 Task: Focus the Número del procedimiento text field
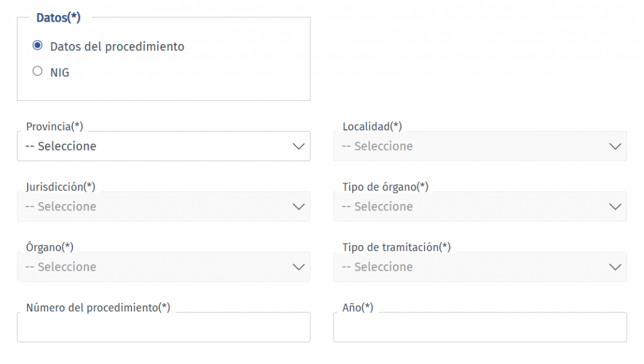click(x=164, y=327)
